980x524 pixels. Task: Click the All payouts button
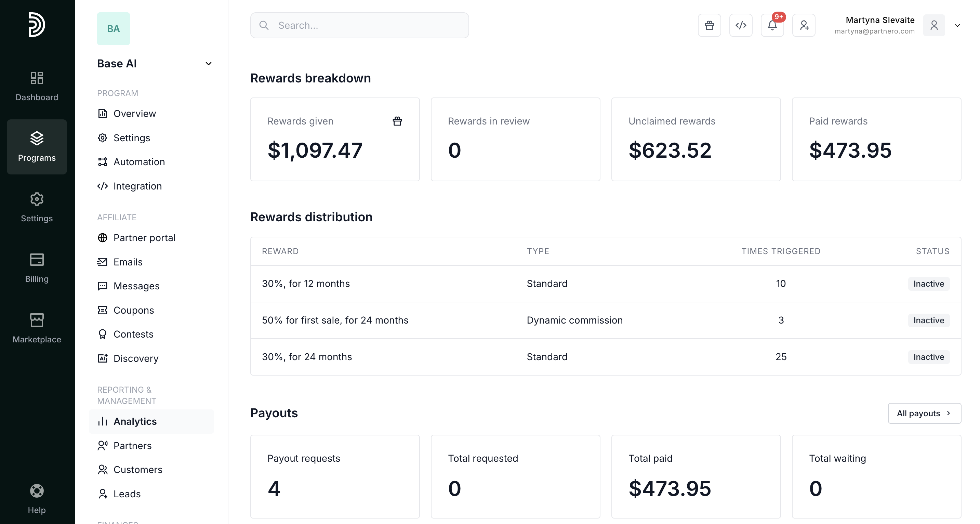[924, 413]
